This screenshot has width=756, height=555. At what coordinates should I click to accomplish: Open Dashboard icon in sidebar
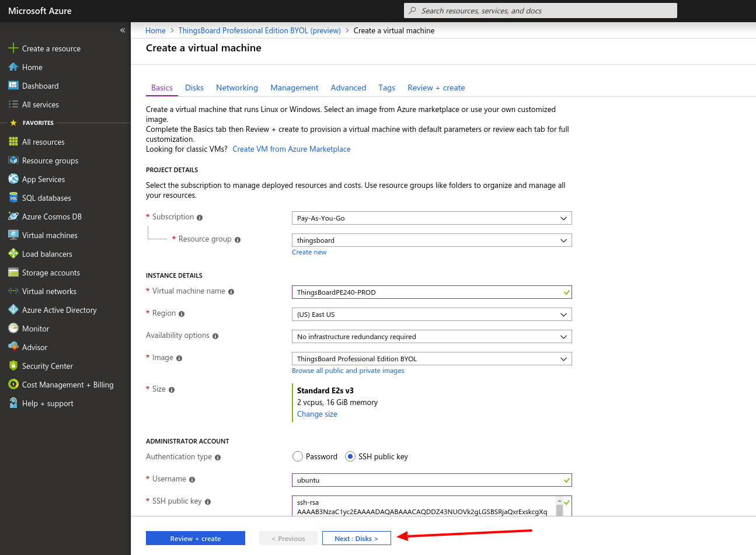click(13, 86)
